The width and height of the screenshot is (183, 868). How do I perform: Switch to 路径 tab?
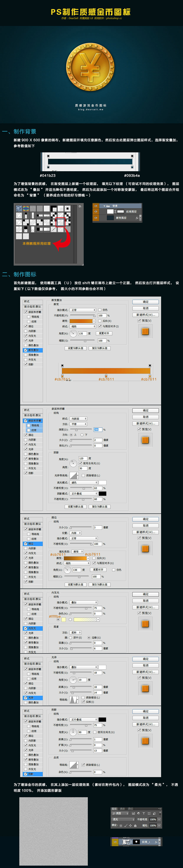130,809
